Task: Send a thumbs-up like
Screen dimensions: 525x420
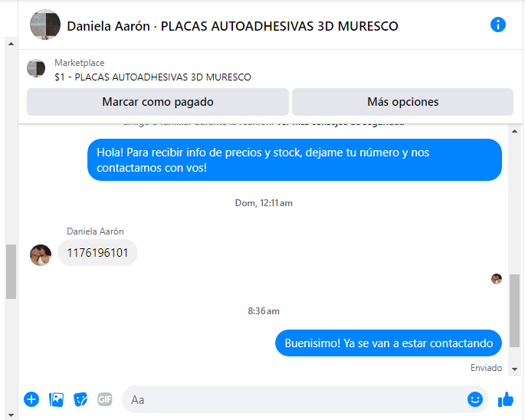Action: (x=506, y=399)
